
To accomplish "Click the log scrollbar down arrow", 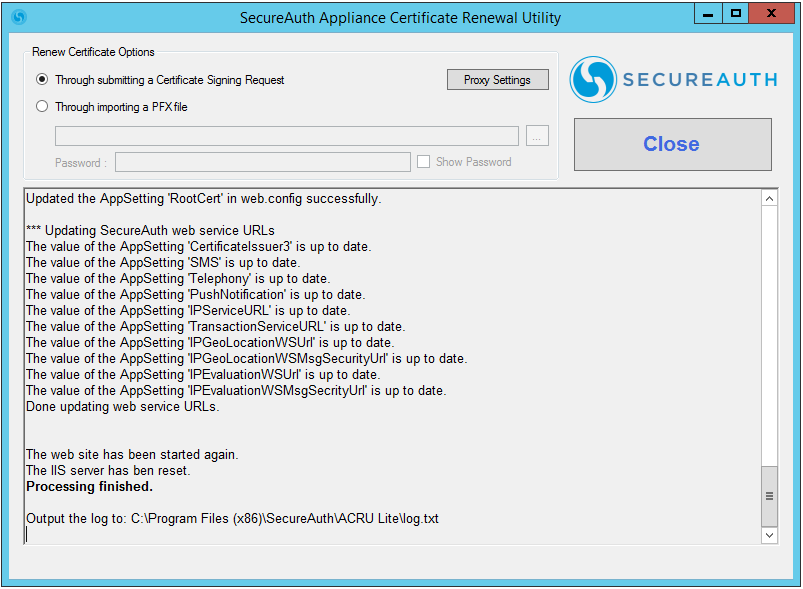I will tap(769, 535).
